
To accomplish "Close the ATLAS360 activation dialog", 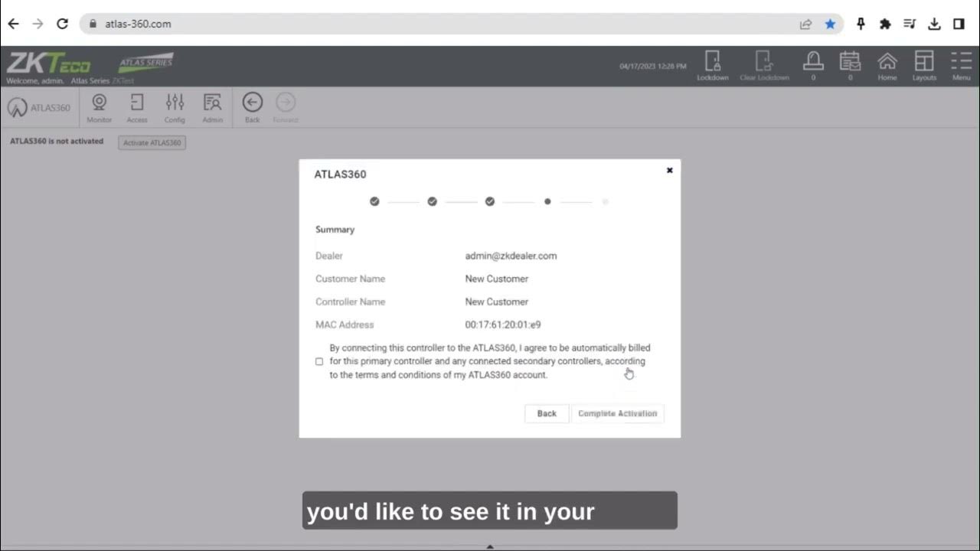I will click(x=669, y=171).
